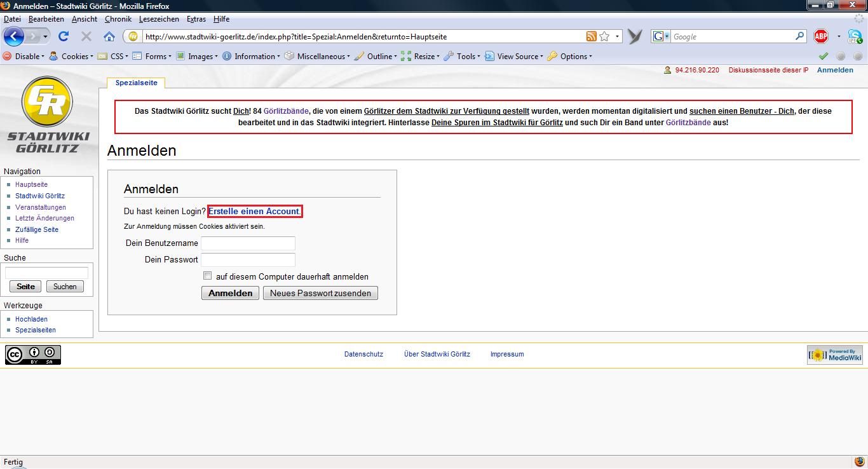The image size is (868, 469).
Task: Click the Stadtwiki Görlitz logo
Action: (x=48, y=114)
